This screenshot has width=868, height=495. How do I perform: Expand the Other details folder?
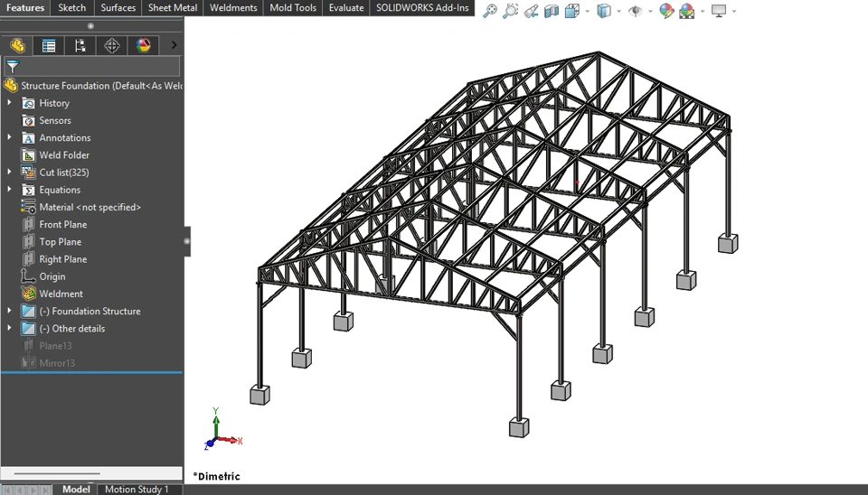tap(9, 328)
